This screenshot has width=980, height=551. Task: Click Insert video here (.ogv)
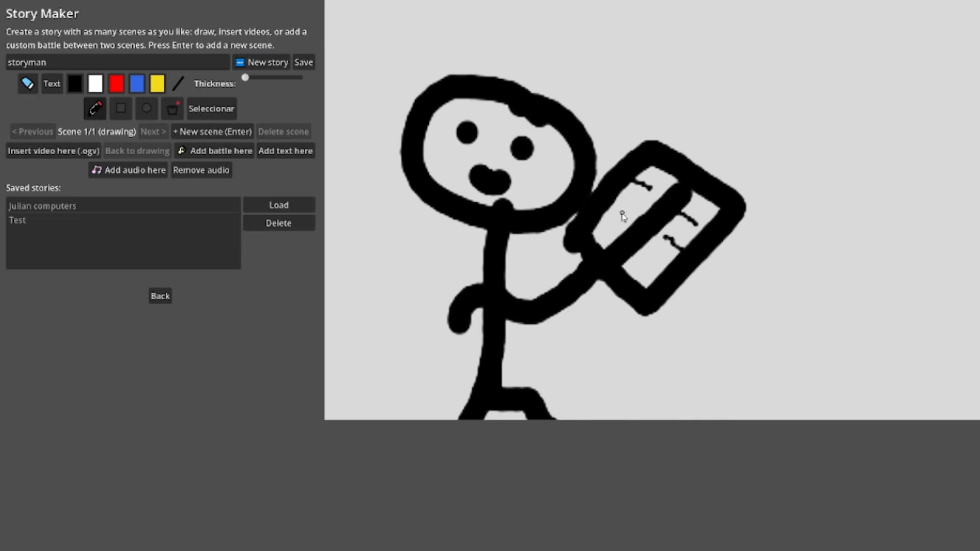(53, 151)
